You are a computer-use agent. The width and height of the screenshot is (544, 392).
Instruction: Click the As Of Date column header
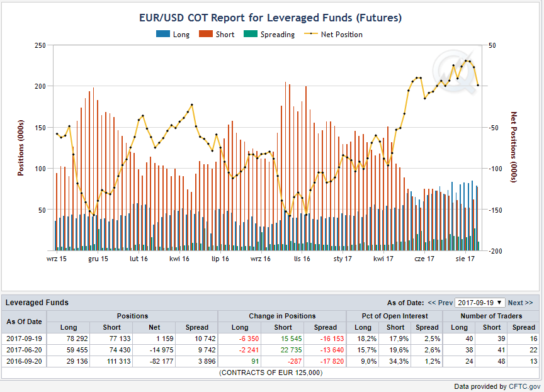coord(24,322)
